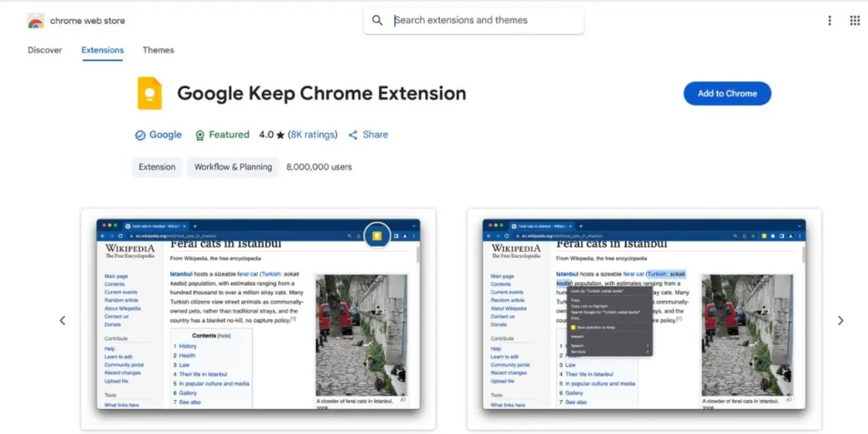Click the Share icon
This screenshot has width=868, height=434.
click(x=353, y=135)
